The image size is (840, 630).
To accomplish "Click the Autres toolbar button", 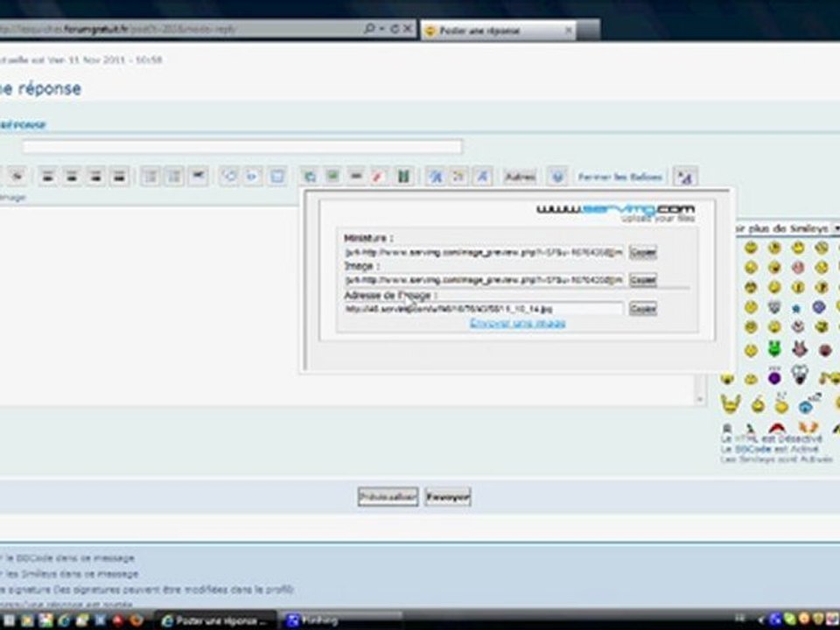I will pyautogui.click(x=520, y=176).
